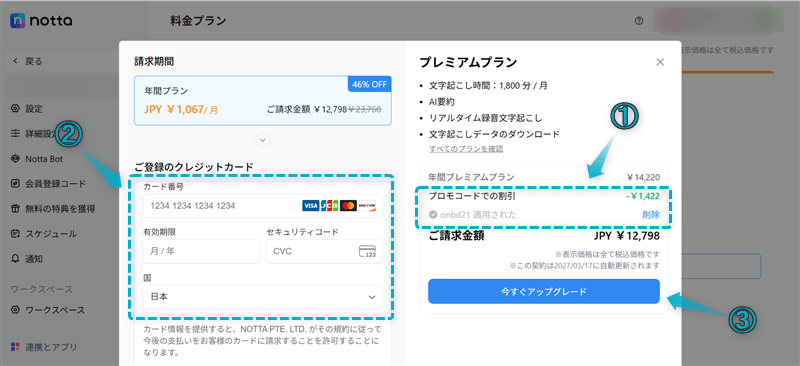Click the 会員登録コード icon
The height and width of the screenshot is (366, 800).
pos(15,184)
